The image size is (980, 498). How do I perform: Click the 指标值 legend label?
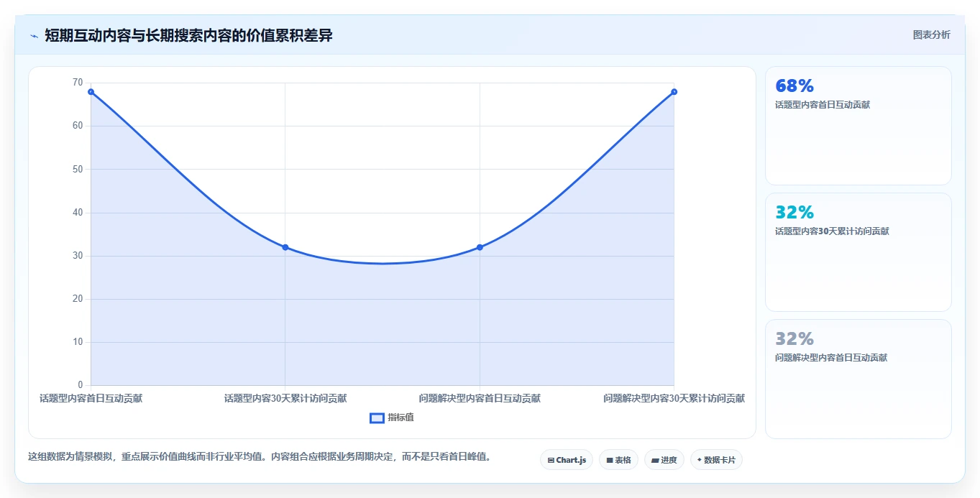(400, 418)
